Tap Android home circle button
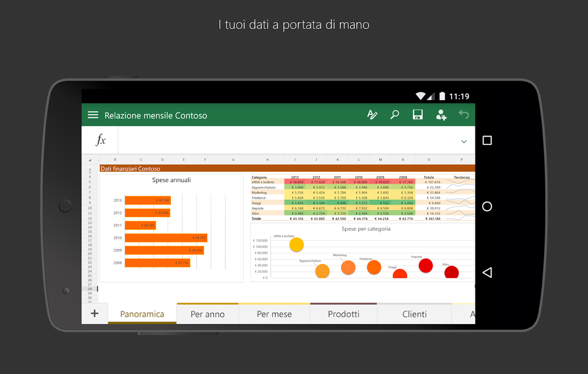This screenshot has width=588, height=374. tap(487, 207)
